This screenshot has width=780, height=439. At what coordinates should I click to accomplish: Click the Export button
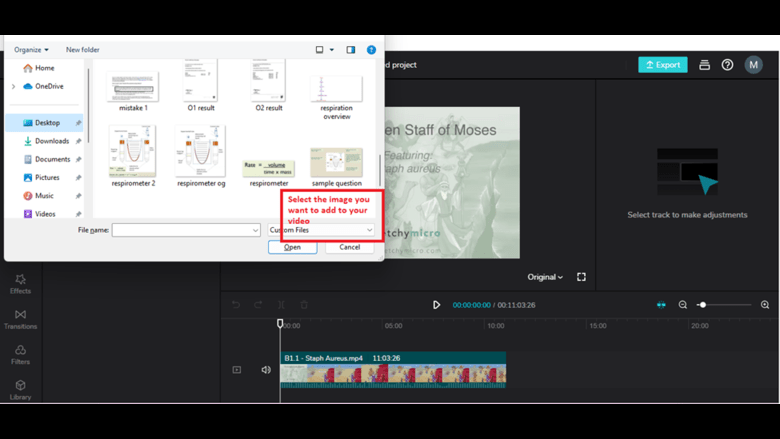tap(663, 65)
